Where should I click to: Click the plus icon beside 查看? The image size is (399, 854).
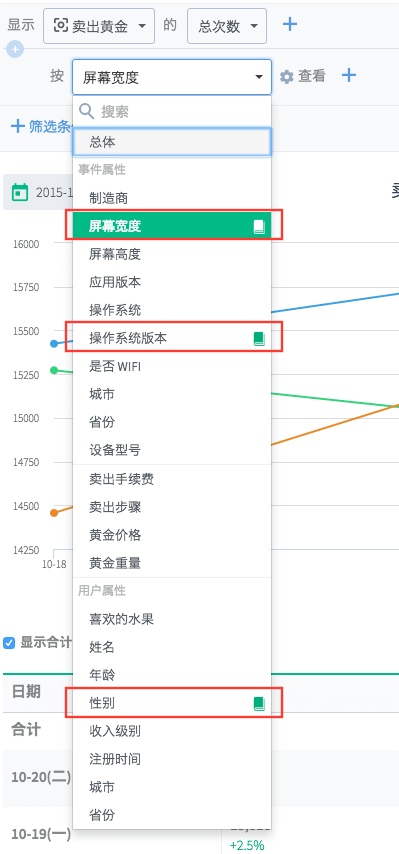pyautogui.click(x=348, y=76)
